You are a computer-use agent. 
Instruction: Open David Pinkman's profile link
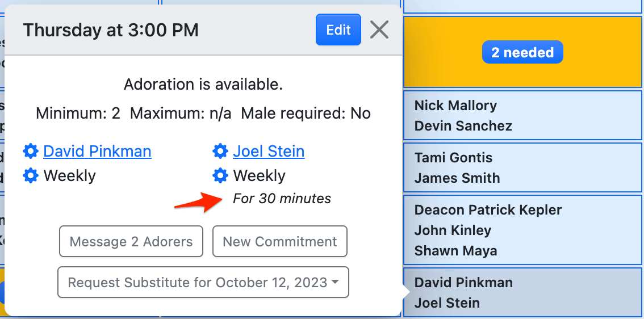97,152
